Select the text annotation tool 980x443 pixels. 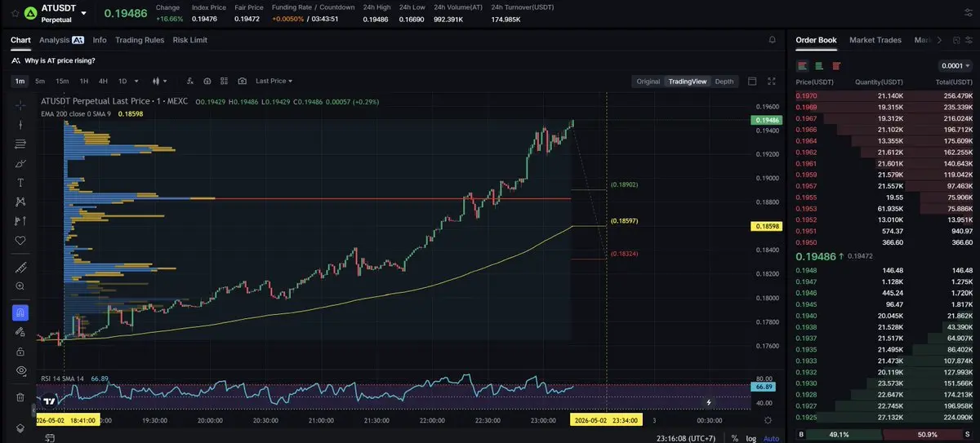click(20, 183)
